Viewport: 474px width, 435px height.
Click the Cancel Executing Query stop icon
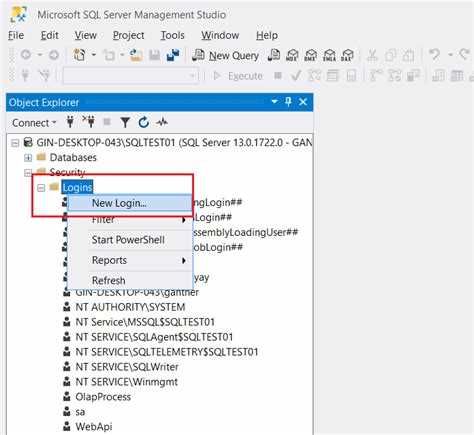pos(278,76)
